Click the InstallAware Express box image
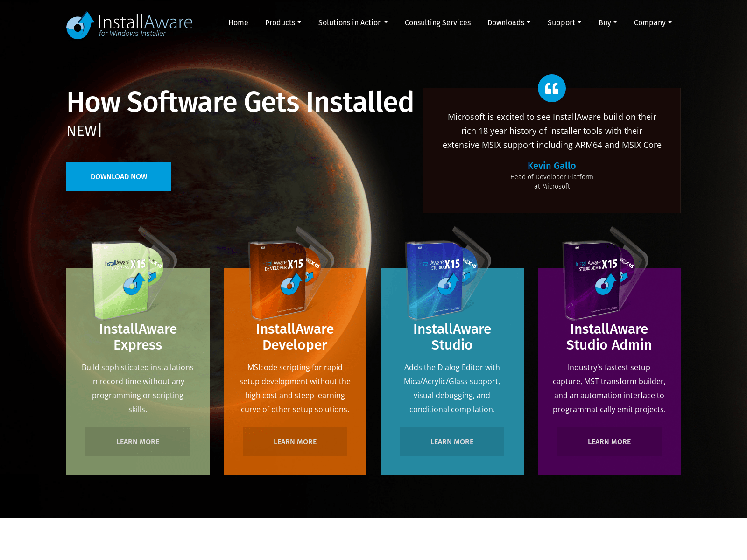747x560 pixels. click(x=134, y=273)
